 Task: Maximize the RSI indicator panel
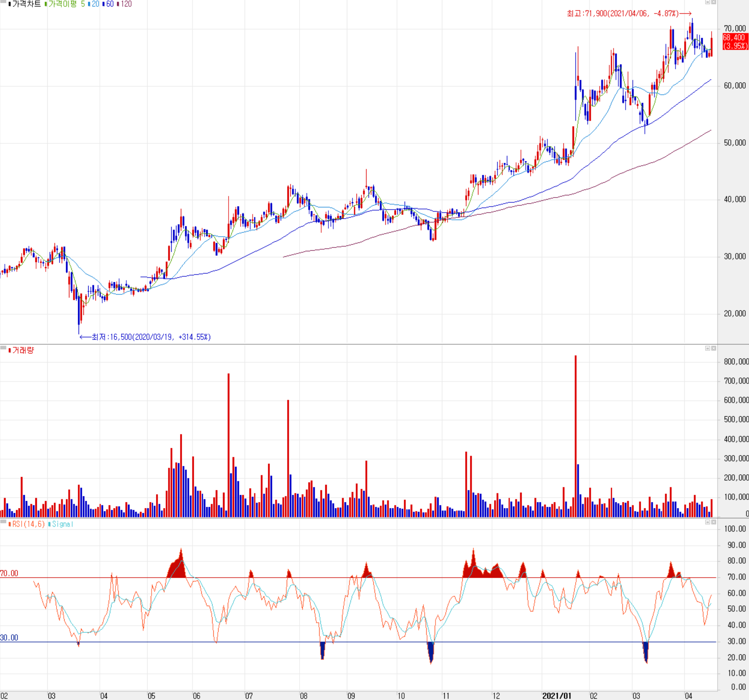pyautogui.click(x=708, y=522)
